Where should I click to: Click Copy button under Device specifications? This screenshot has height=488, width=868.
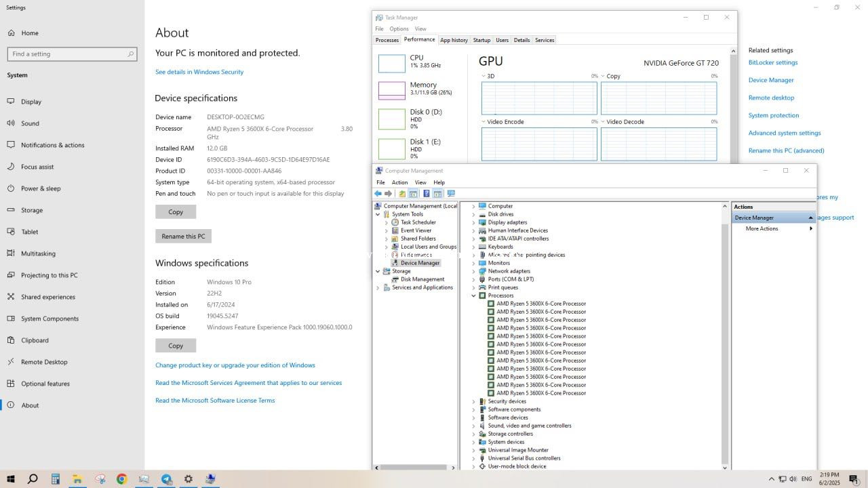pyautogui.click(x=176, y=211)
